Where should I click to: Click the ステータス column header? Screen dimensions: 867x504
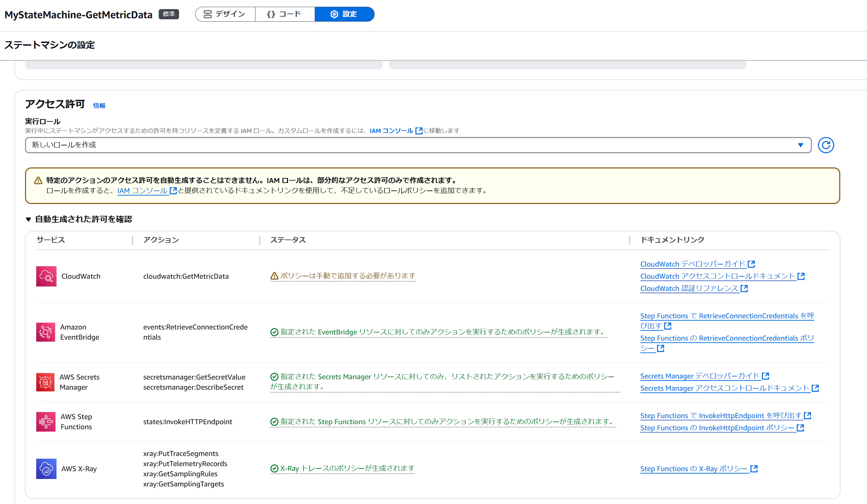288,240
